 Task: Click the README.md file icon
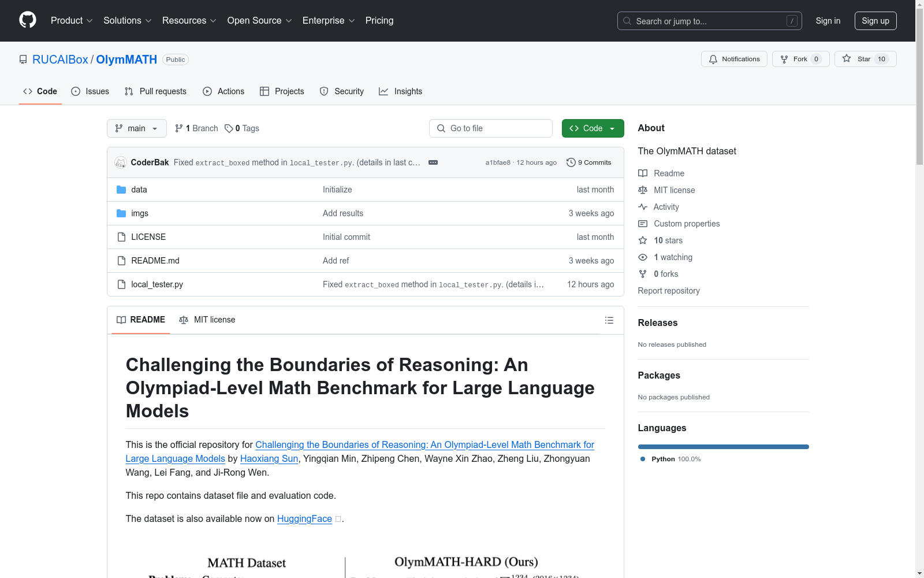pyautogui.click(x=121, y=261)
